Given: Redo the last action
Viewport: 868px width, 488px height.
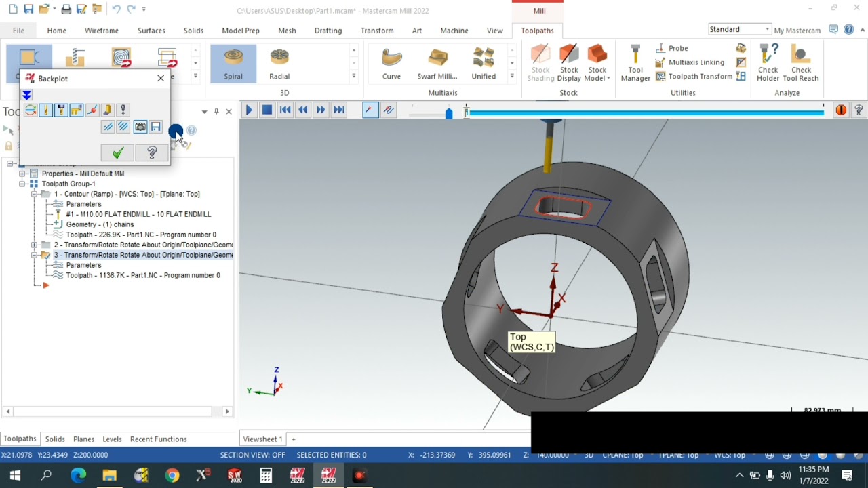Looking at the screenshot, I should point(132,9).
